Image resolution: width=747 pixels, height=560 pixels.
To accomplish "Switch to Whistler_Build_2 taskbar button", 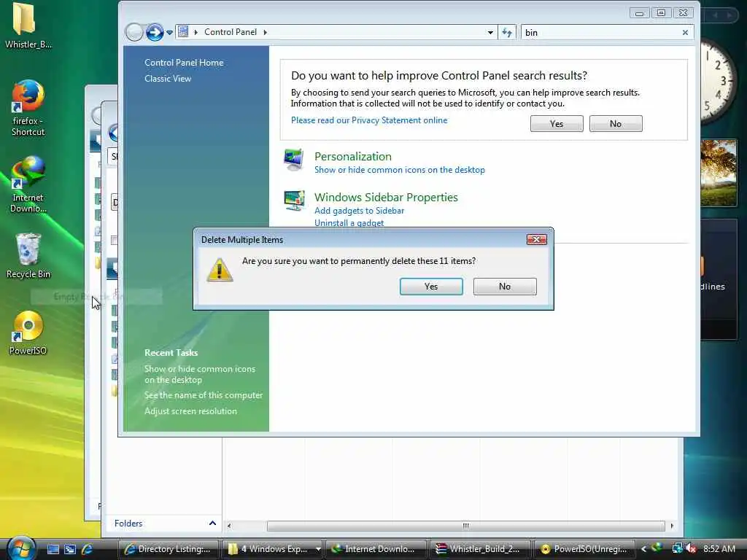I will click(x=480, y=549).
